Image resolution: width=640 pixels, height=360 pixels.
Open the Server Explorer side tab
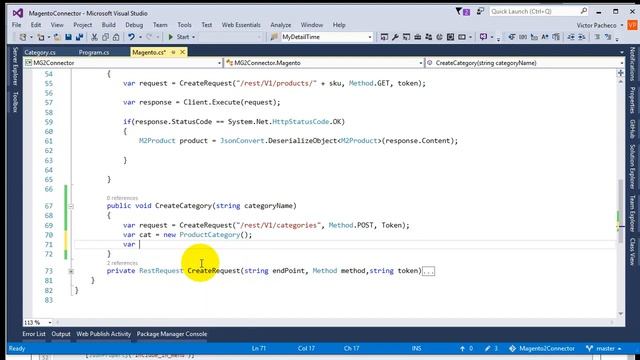(15, 67)
